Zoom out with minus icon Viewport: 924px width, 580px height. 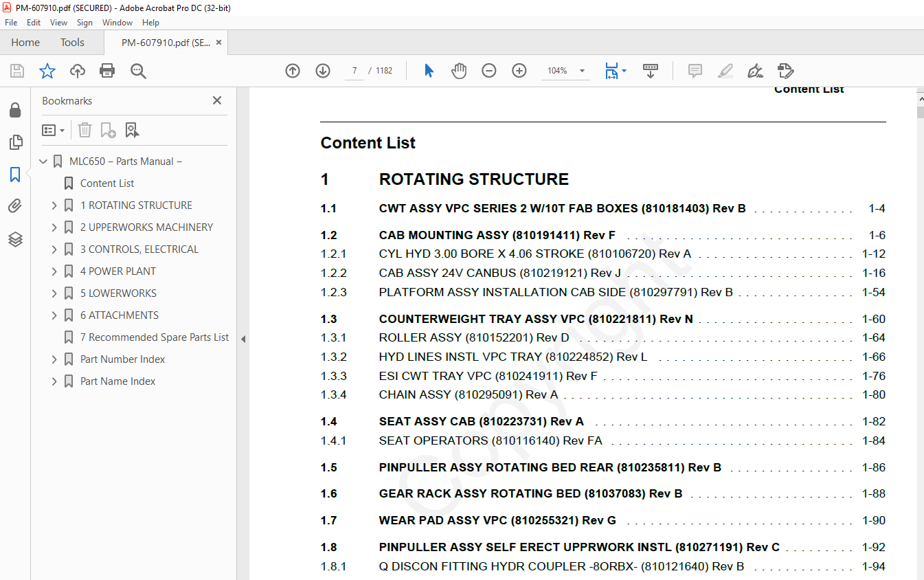click(x=489, y=71)
